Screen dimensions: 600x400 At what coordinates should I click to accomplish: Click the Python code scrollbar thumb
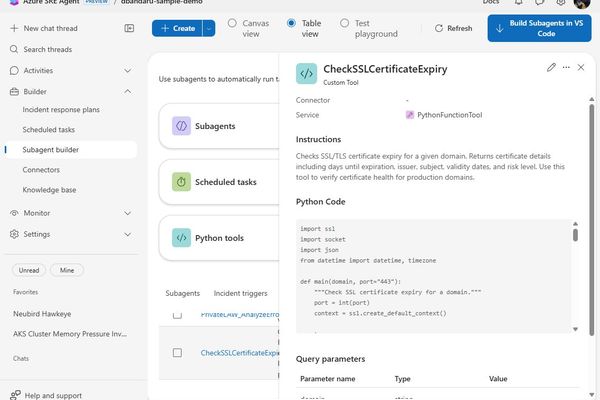click(x=576, y=235)
